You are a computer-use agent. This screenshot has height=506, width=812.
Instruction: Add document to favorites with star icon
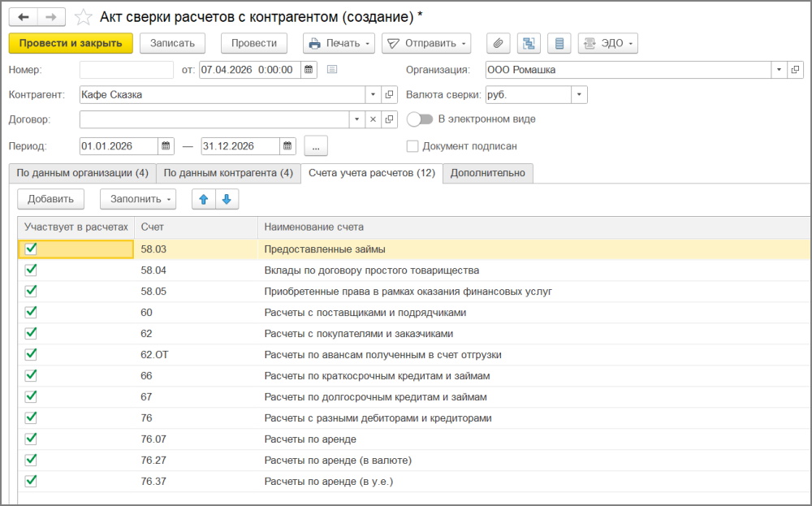(83, 17)
